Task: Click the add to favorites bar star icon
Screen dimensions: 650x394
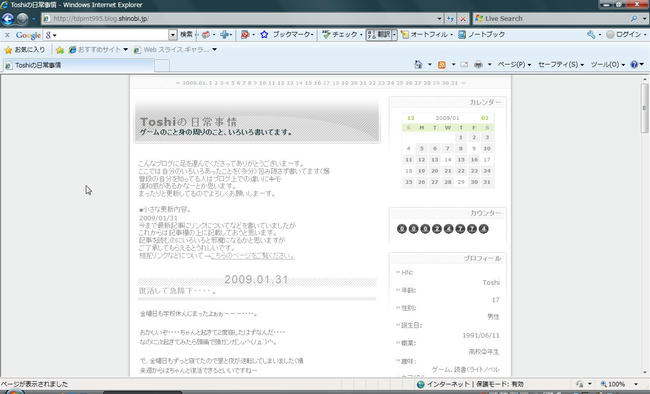Action: tap(60, 50)
